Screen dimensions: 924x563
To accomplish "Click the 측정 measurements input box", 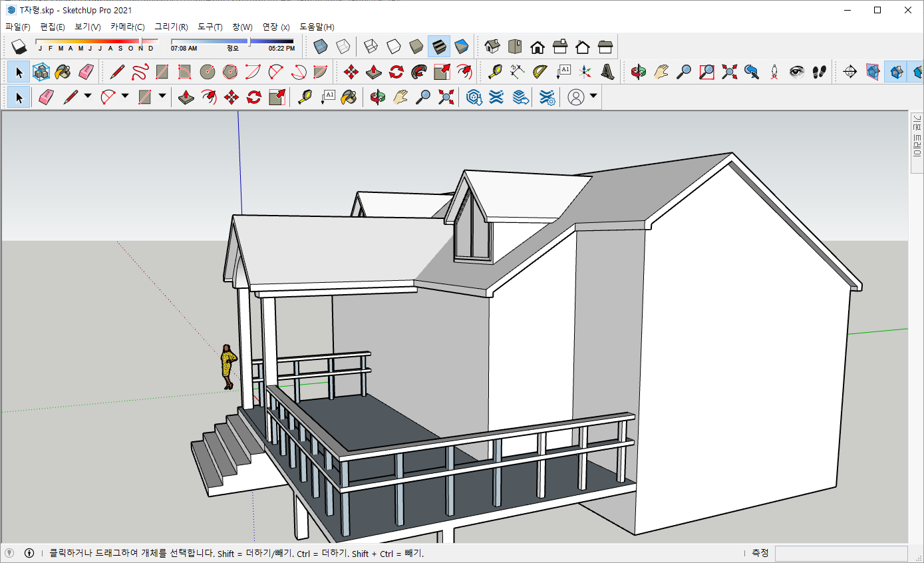I will [x=841, y=553].
